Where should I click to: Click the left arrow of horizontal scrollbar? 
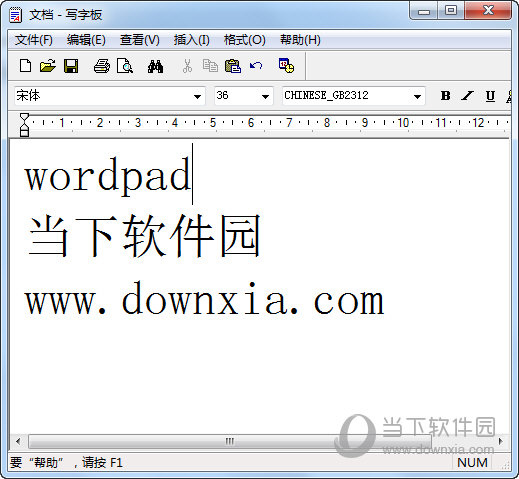pyautogui.click(x=18, y=442)
